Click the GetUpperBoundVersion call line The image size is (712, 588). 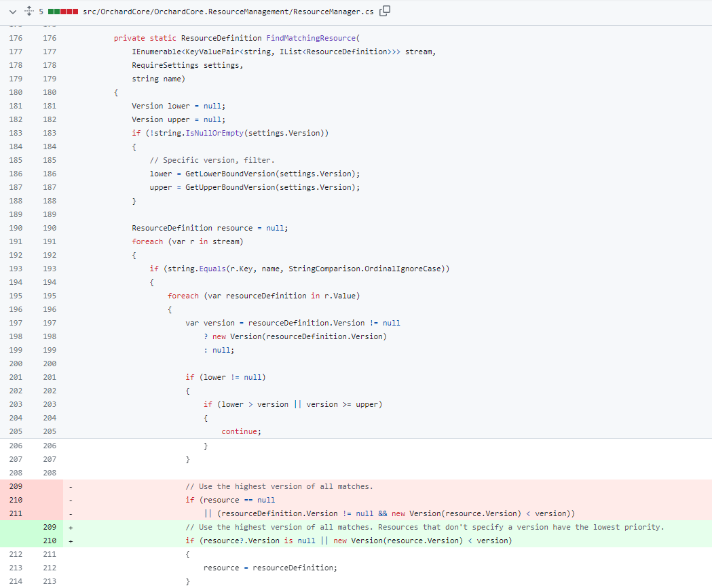(x=255, y=188)
